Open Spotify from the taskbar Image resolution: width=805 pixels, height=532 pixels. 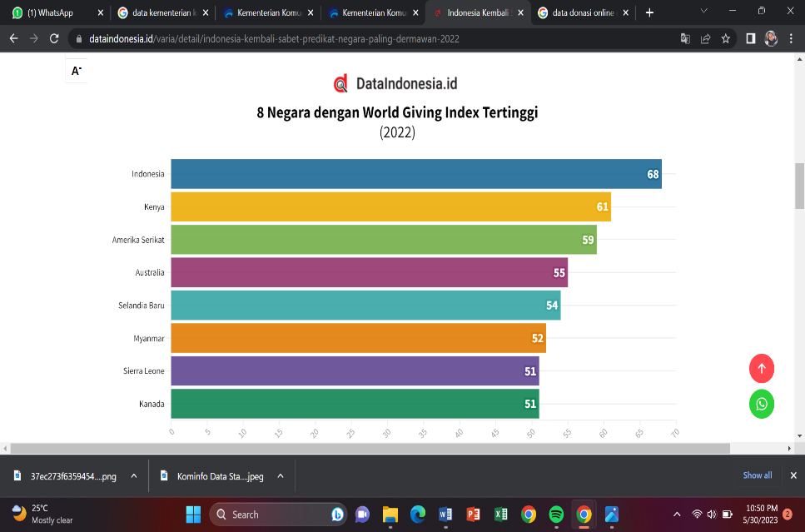click(556, 514)
